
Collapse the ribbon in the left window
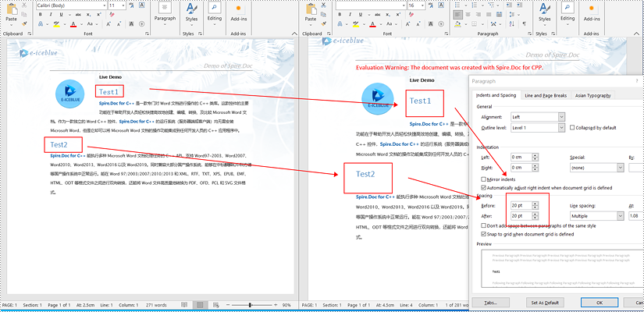click(x=294, y=34)
